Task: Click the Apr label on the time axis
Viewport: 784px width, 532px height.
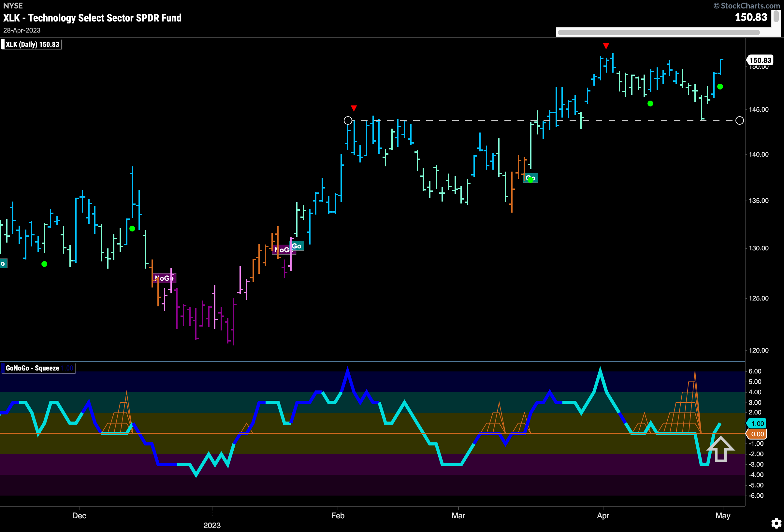Action: coord(603,515)
